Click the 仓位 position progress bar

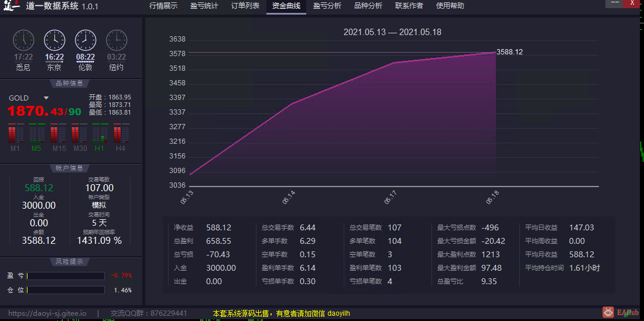click(66, 290)
